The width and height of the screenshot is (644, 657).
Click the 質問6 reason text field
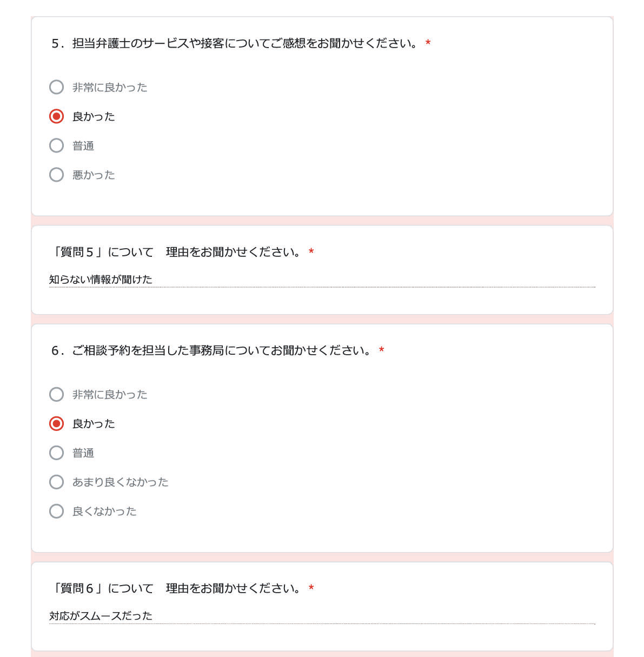coord(322,616)
